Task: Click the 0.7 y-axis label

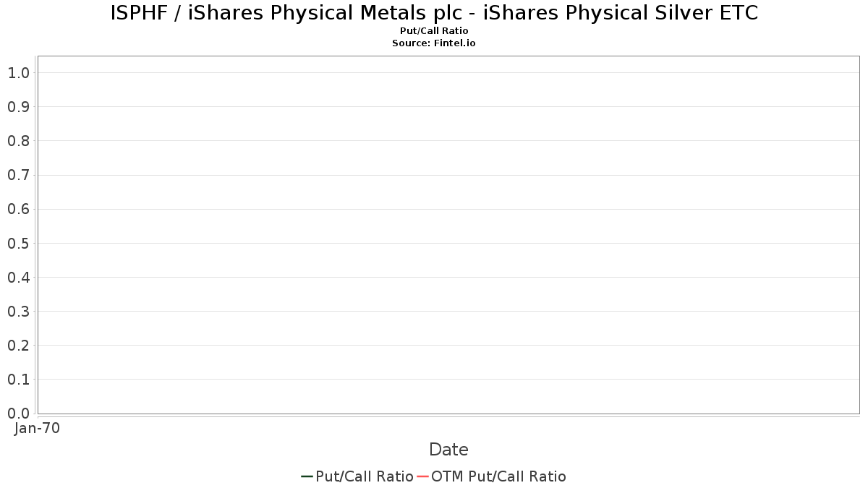Action: coord(18,175)
